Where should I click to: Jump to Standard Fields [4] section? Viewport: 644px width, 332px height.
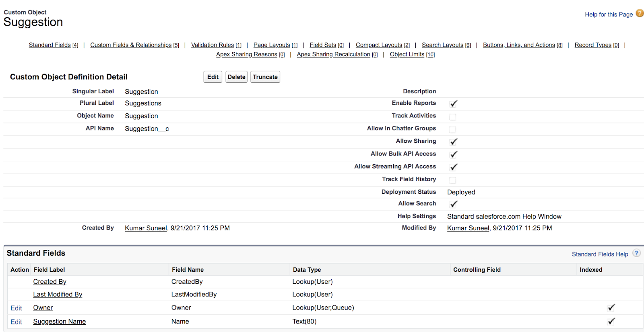tap(54, 45)
